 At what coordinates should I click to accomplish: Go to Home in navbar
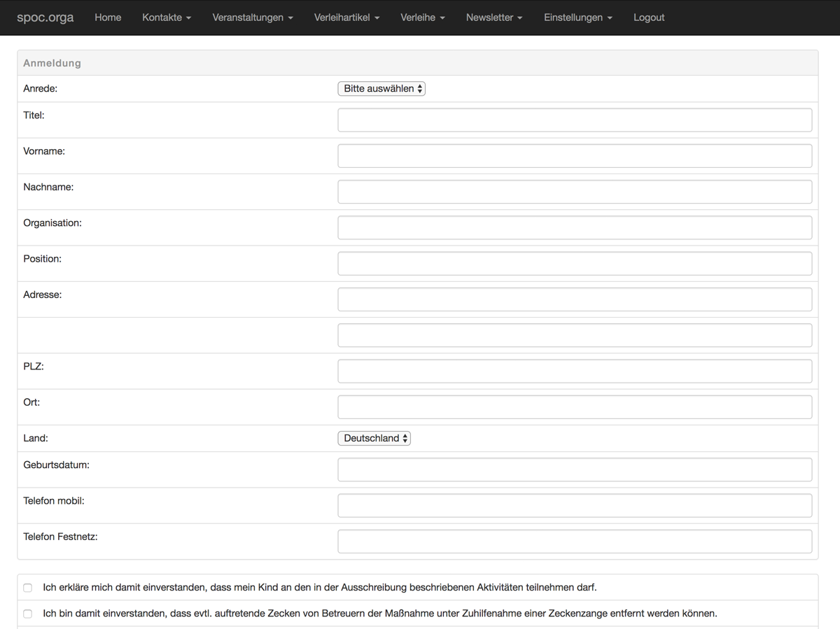pos(108,17)
